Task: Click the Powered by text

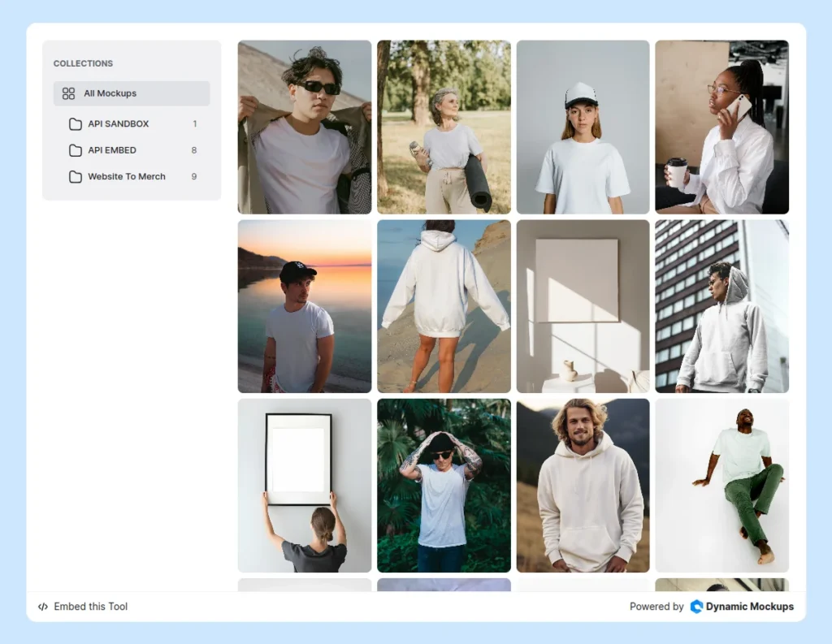Action: pyautogui.click(x=656, y=607)
